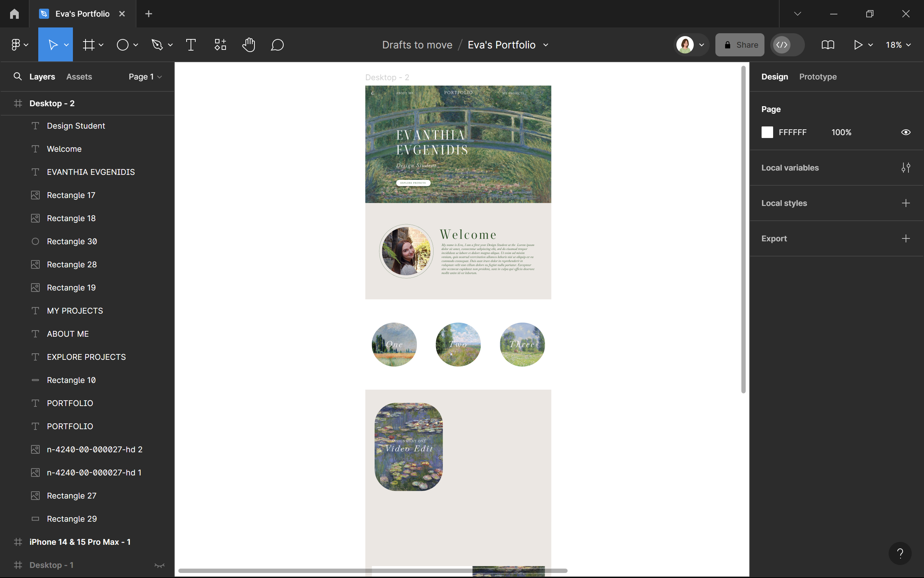Click the Desktop - 2 frame label on canvas
Viewport: 924px width, 578px height.
tap(387, 77)
